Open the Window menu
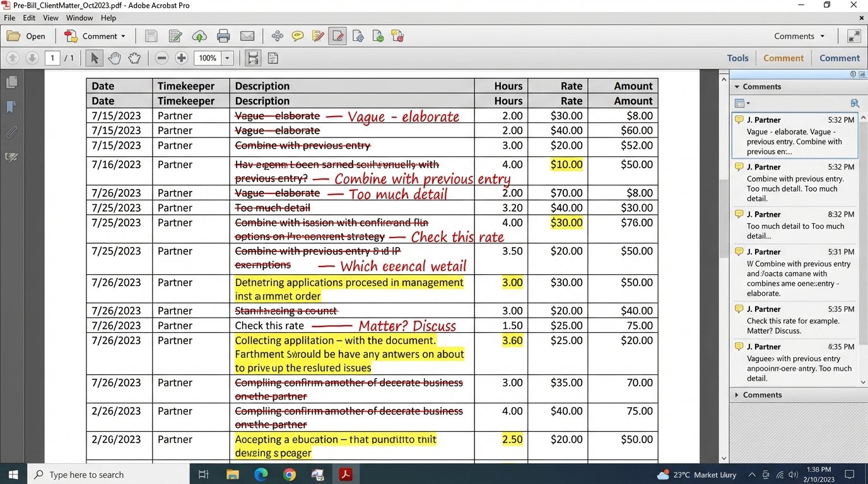Viewport: 868px width, 484px height. click(79, 18)
